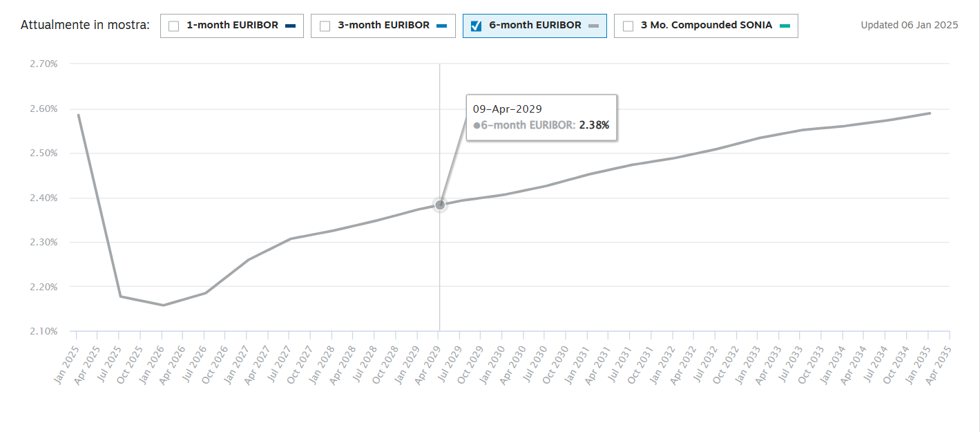Click the '2.70%' y-axis label

point(44,64)
